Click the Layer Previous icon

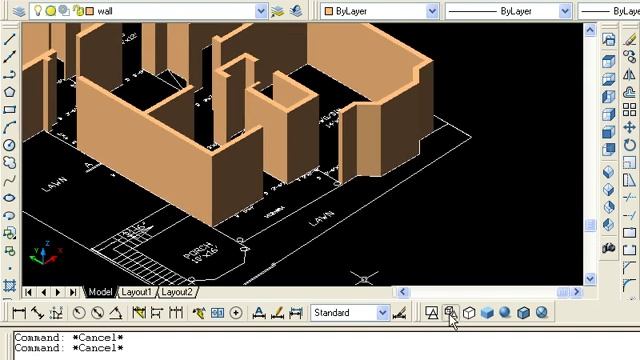(296, 11)
